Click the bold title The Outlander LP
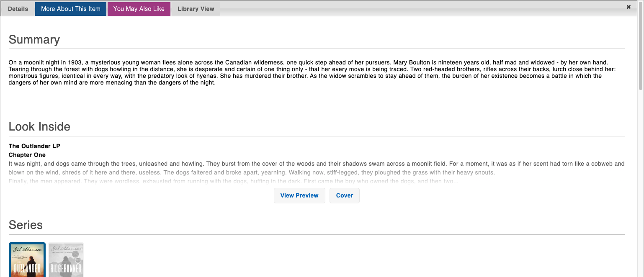The height and width of the screenshot is (277, 644). [34, 146]
